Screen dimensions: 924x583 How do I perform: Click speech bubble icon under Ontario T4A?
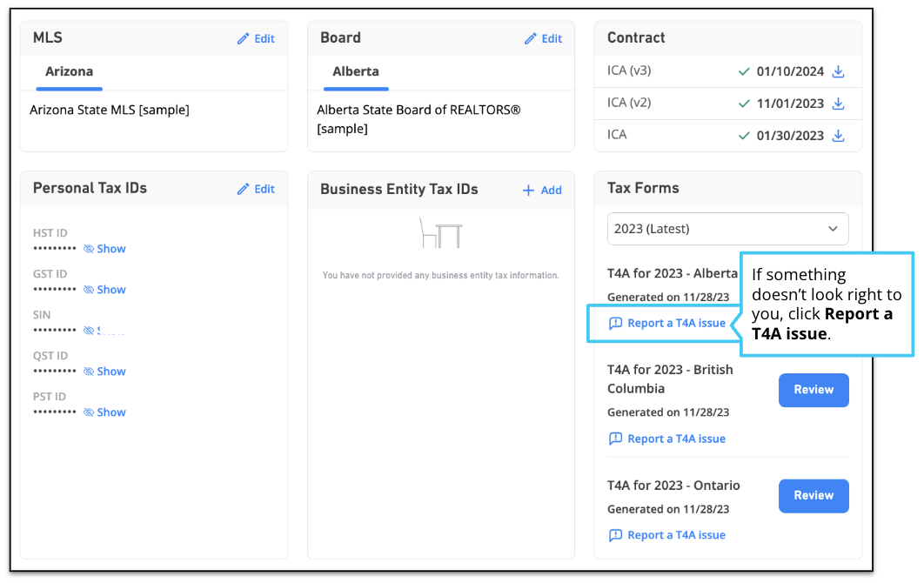[x=615, y=535]
